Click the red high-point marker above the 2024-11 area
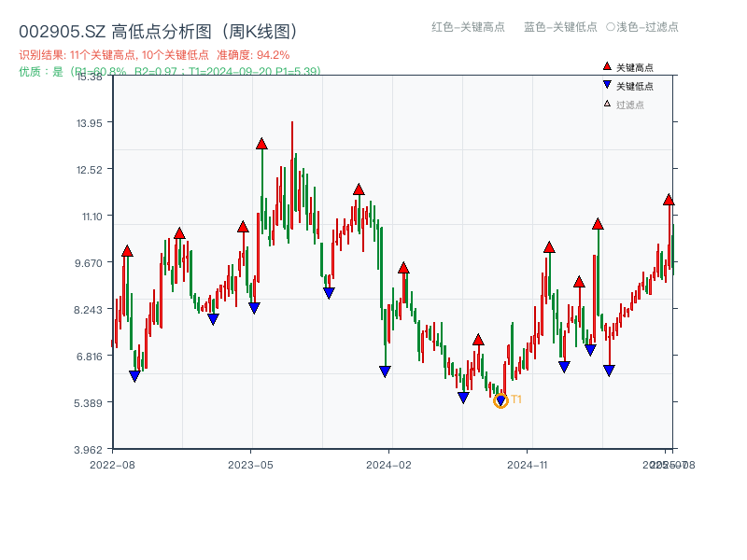 [x=550, y=247]
